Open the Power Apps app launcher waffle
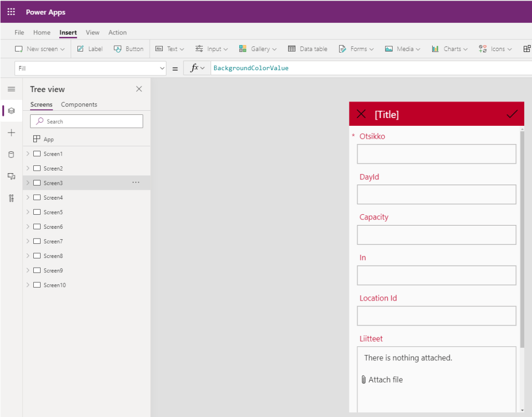Screen dimensions: 532x417 click(x=11, y=12)
